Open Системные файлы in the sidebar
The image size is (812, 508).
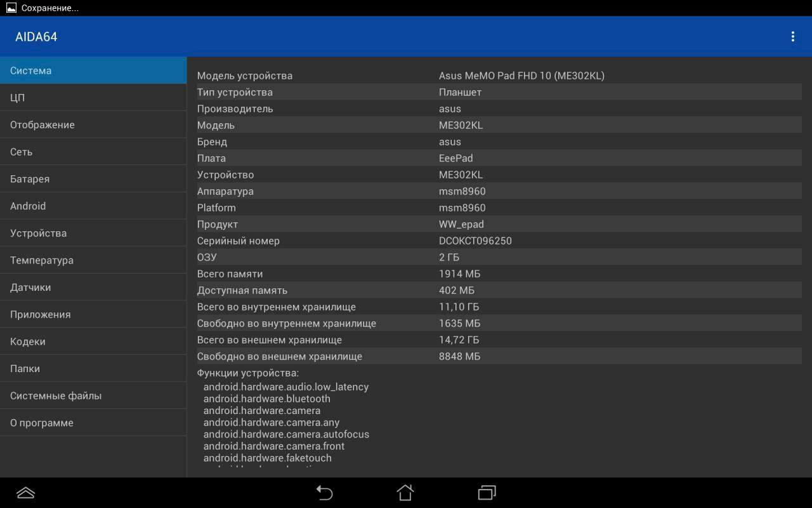tap(93, 396)
